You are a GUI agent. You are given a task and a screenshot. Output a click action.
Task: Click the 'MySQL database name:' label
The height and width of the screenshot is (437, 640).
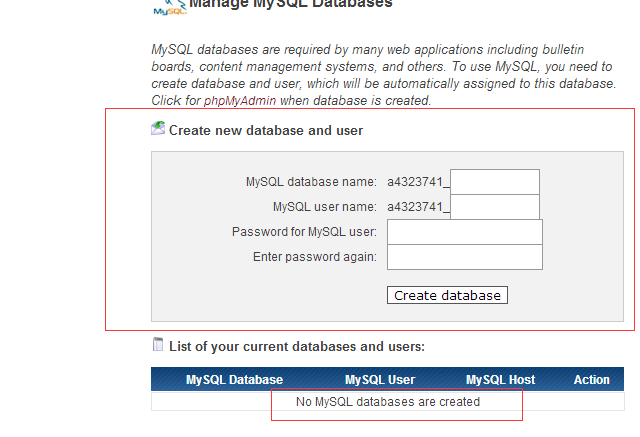[311, 182]
